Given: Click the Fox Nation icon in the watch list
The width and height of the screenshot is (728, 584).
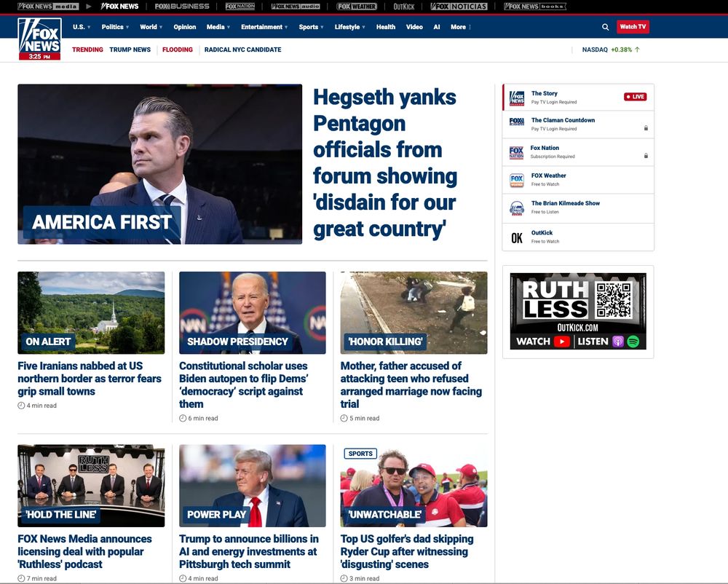Looking at the screenshot, I should [516, 153].
